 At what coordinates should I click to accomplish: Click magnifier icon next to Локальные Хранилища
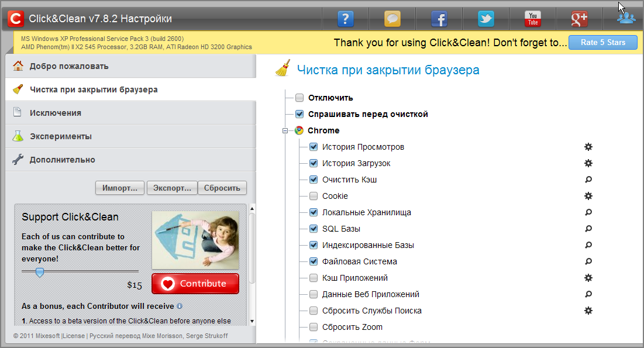pos(588,212)
